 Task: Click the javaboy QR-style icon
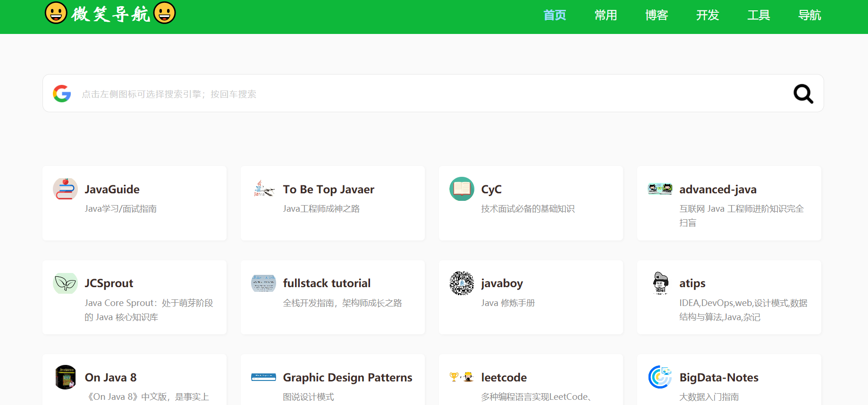pyautogui.click(x=462, y=283)
